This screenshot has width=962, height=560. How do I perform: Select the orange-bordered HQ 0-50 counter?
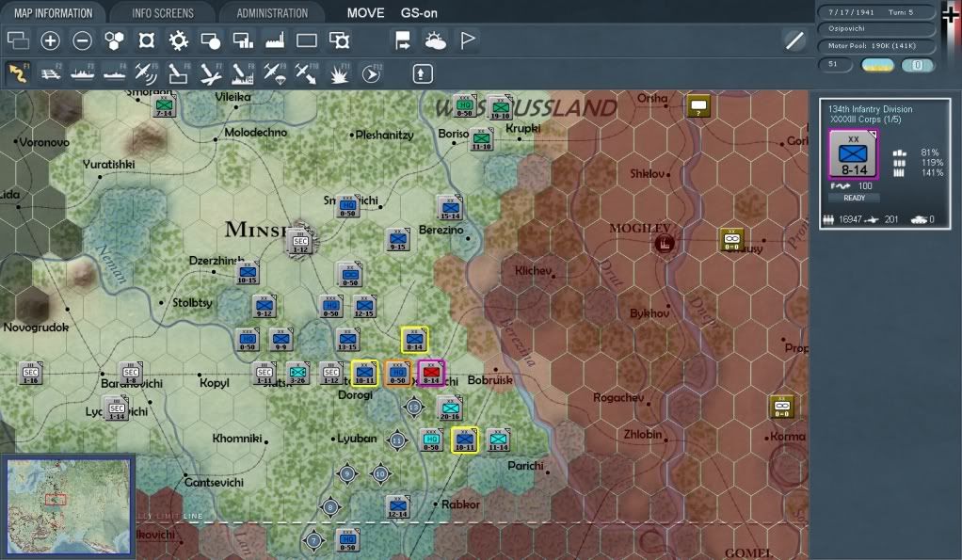(x=397, y=373)
